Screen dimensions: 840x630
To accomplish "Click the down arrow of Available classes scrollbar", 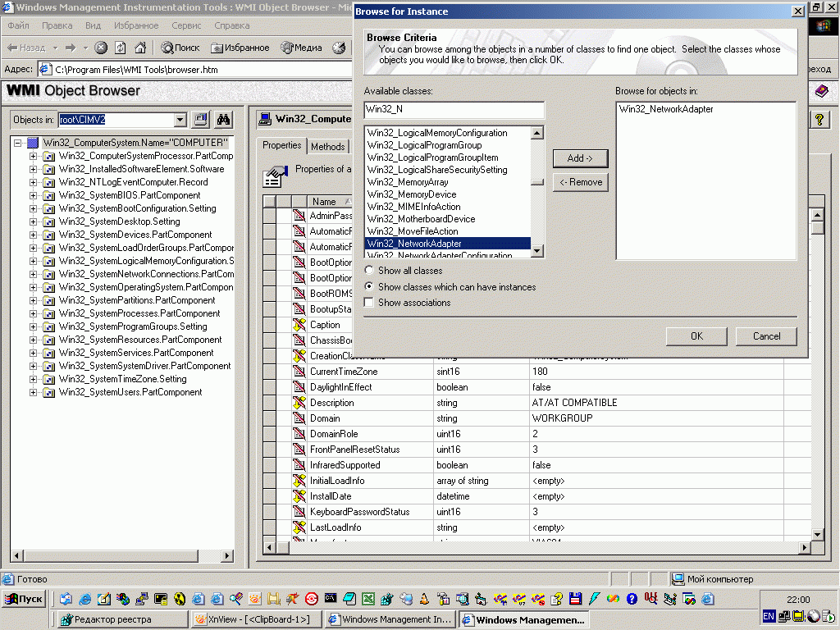I will click(x=537, y=251).
